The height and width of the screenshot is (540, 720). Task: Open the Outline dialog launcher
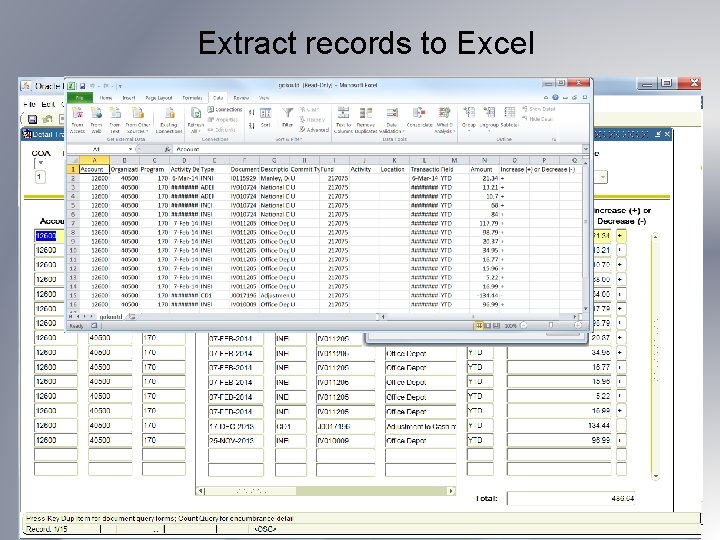coord(554,139)
